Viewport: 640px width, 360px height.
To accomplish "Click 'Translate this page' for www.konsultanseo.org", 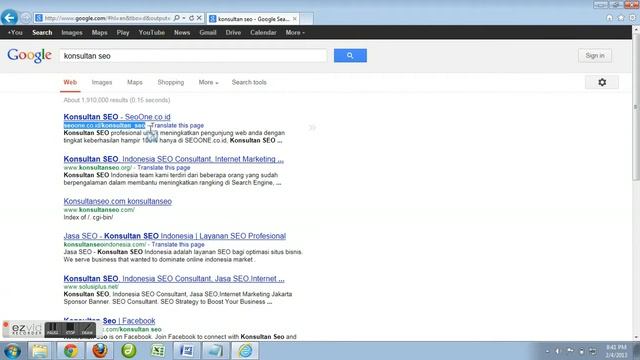I will [164, 167].
